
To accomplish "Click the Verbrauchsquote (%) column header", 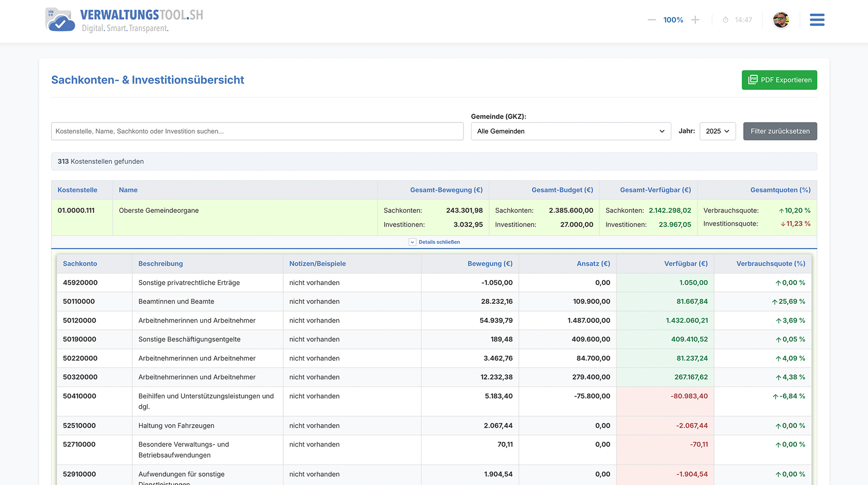I will [x=770, y=264].
